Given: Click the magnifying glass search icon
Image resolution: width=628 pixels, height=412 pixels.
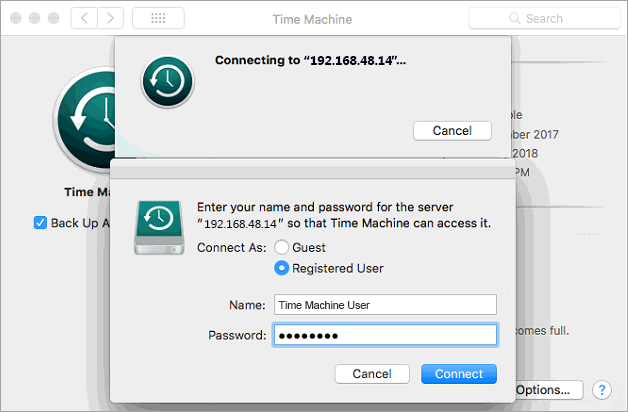Looking at the screenshot, I should (514, 18).
